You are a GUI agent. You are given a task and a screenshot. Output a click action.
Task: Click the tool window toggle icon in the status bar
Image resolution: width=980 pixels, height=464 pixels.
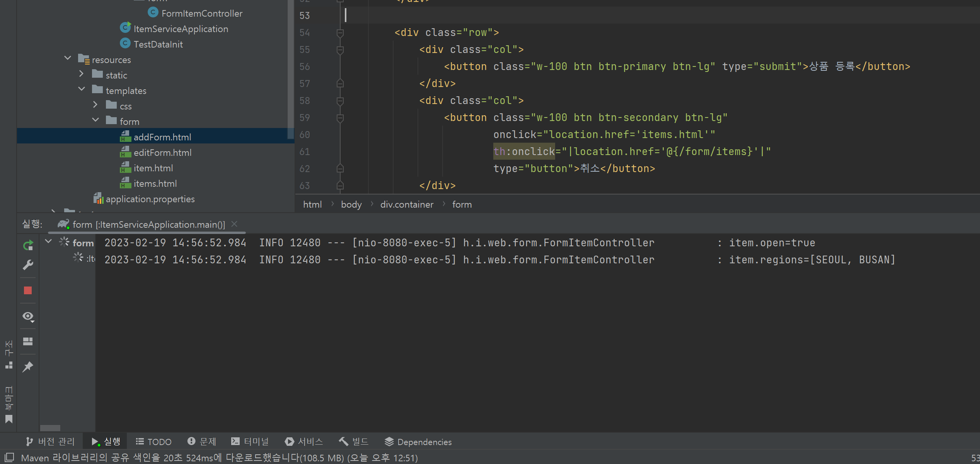click(9, 457)
